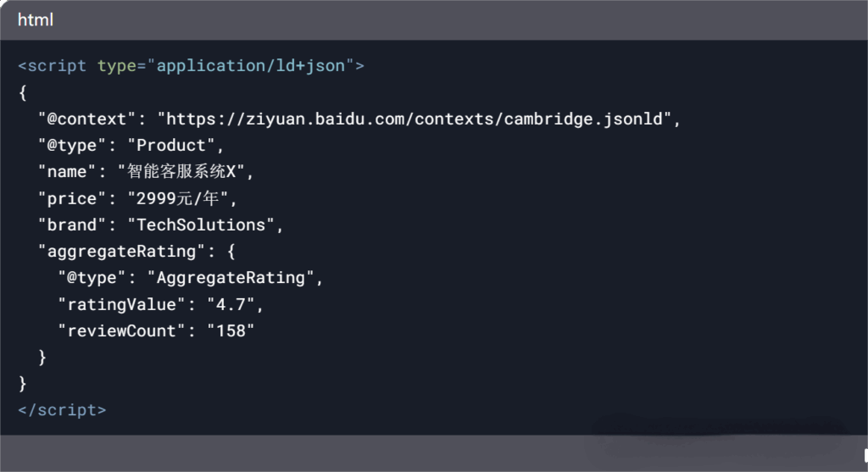
Task: Click the closing script tag
Action: coord(63,410)
